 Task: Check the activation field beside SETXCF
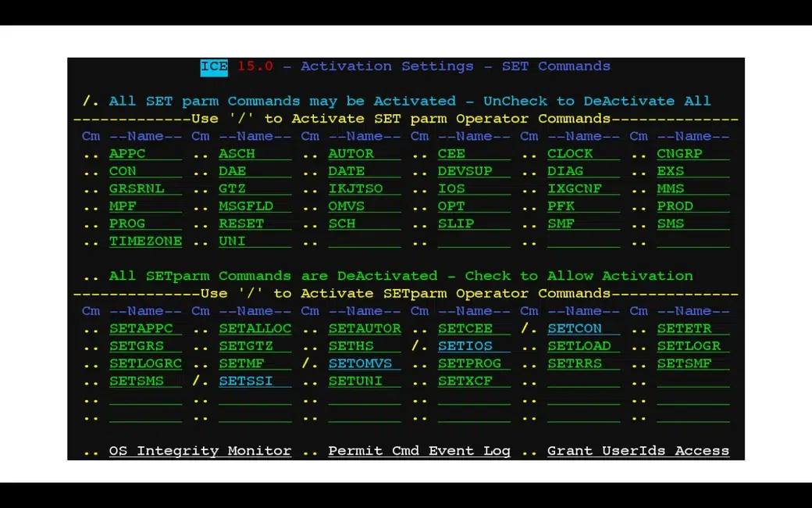click(x=419, y=382)
